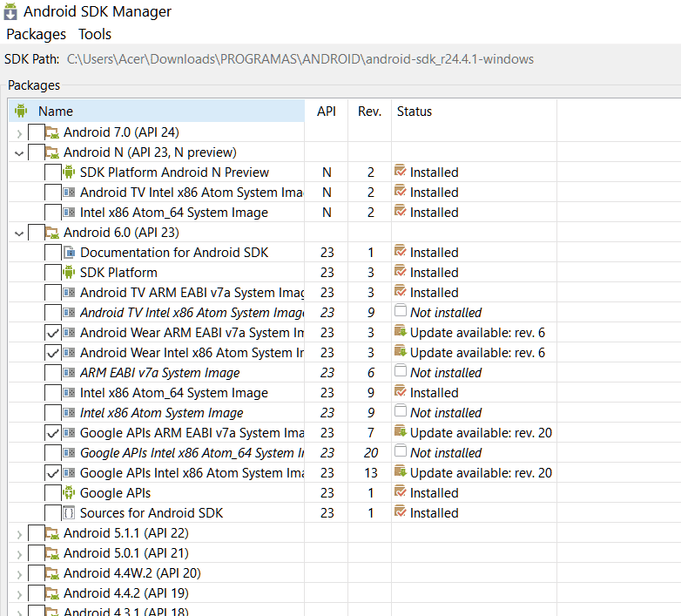Collapse the Android N (API 23, N preview) group
This screenshot has width=681, height=616.
tap(19, 153)
